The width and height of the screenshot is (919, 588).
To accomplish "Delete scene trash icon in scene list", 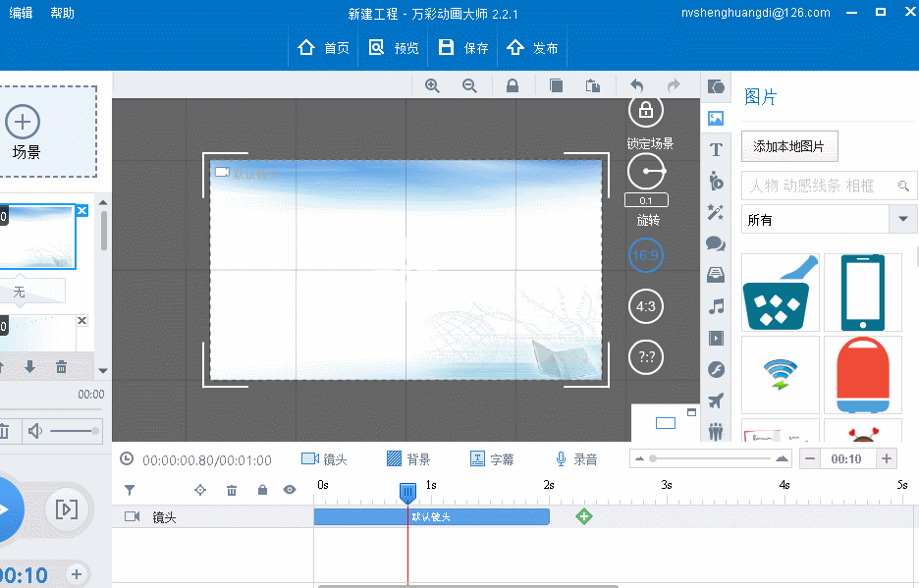I will click(61, 367).
